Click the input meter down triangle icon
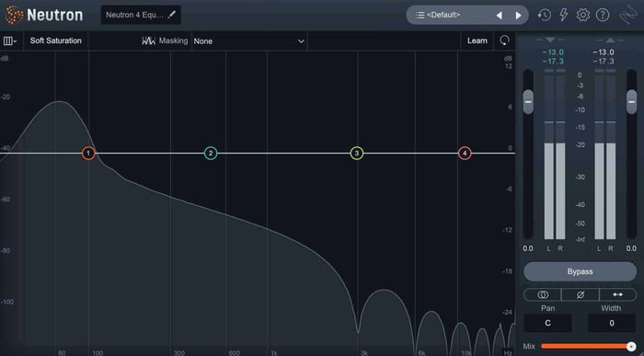 pyautogui.click(x=550, y=40)
